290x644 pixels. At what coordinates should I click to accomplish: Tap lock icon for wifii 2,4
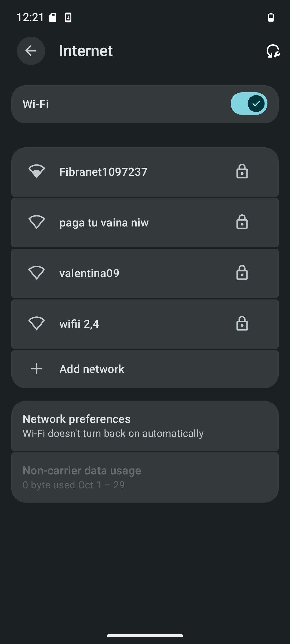242,324
